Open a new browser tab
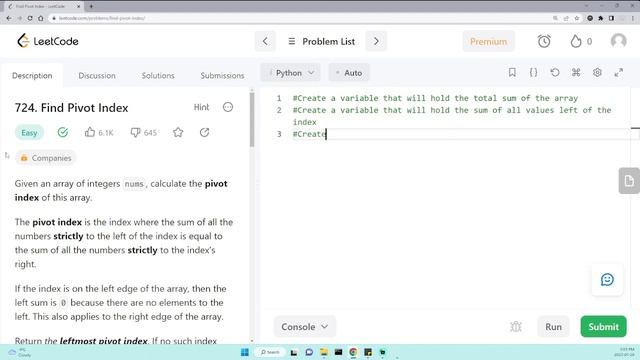Viewport: 640px width, 360px height. coord(91,6)
